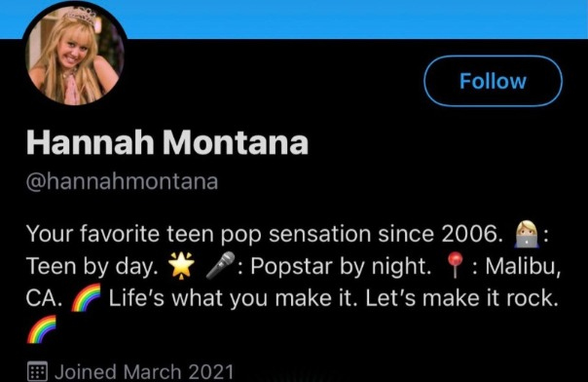Viewport: 588px width, 382px height.
Task: Click the CA. text in the bio
Action: [44, 299]
